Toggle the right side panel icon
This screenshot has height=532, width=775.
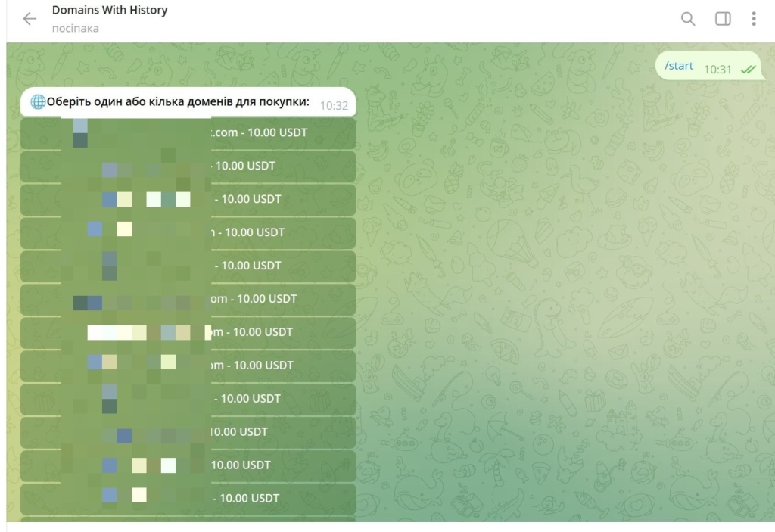(723, 19)
